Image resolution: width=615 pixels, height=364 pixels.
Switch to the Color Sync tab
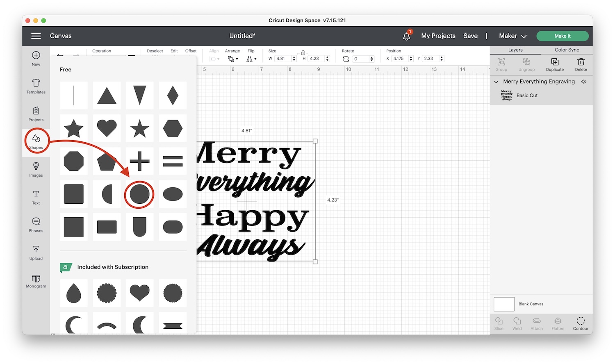[567, 50]
